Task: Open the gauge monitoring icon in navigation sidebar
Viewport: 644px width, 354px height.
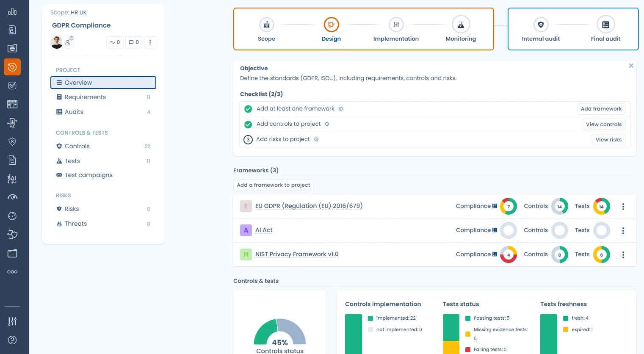Action: point(12,197)
